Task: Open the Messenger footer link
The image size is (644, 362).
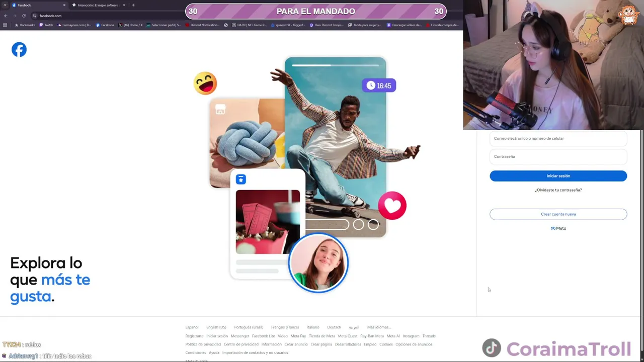Action: click(x=240, y=336)
